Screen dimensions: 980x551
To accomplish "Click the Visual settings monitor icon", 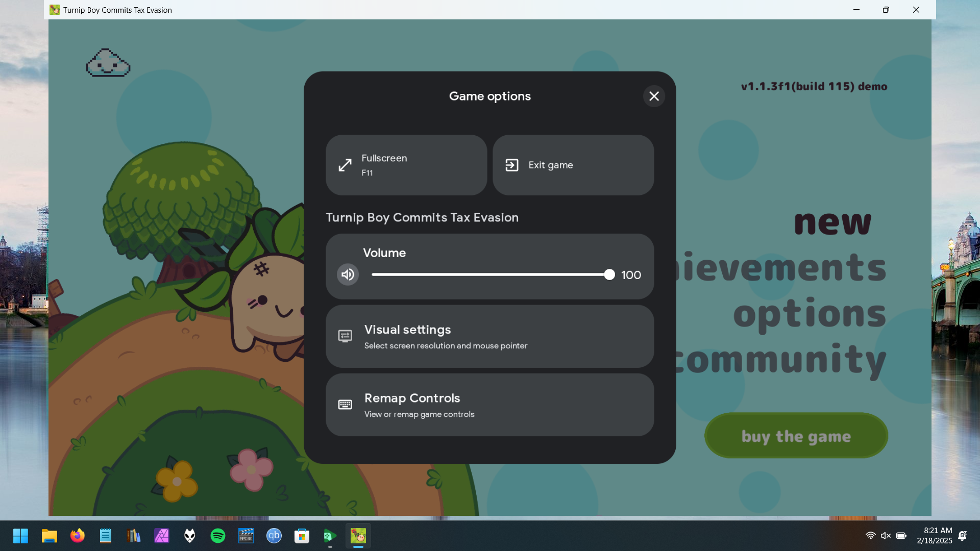I will (x=345, y=336).
